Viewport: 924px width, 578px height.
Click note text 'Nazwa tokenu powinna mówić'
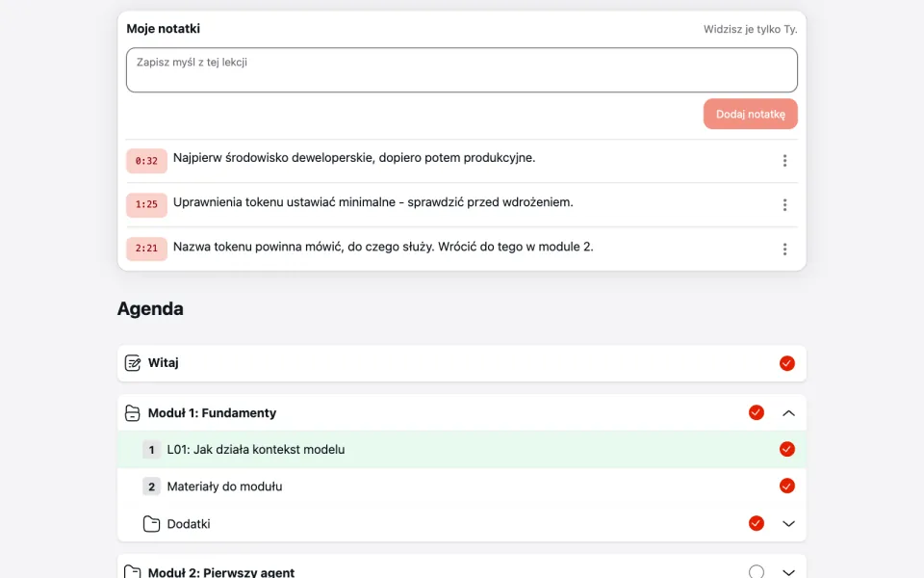click(x=258, y=247)
